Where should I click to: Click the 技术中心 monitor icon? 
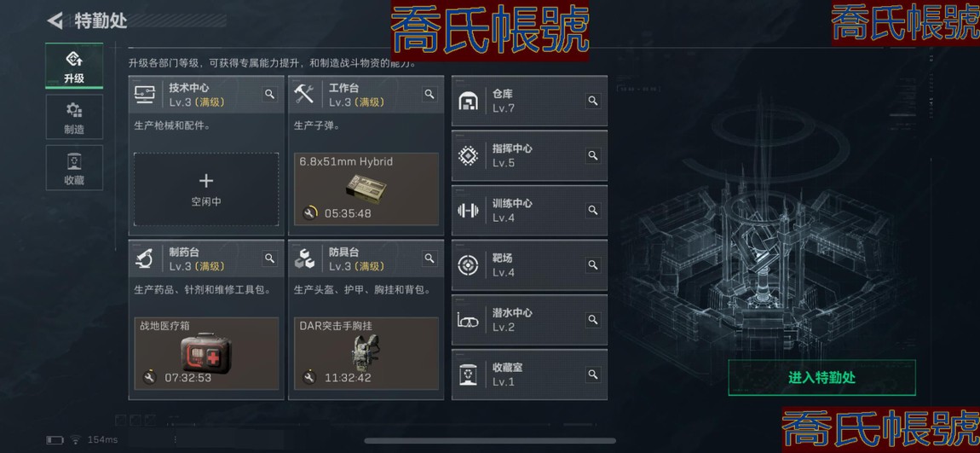(x=144, y=95)
